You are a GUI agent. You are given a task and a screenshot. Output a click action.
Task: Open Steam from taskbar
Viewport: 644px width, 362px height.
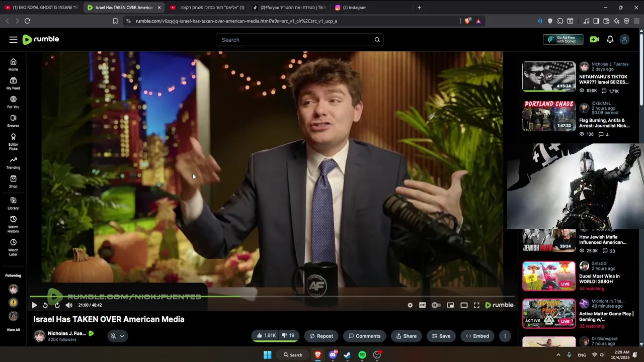pos(347,355)
